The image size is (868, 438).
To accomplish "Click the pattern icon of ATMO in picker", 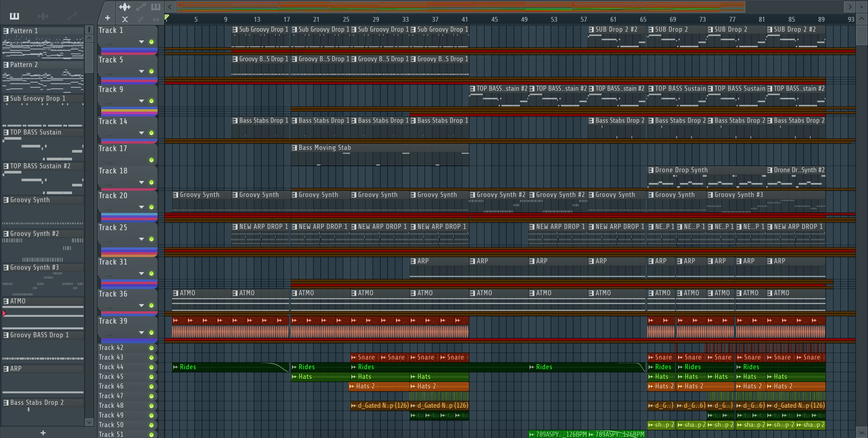I will [x=6, y=301].
